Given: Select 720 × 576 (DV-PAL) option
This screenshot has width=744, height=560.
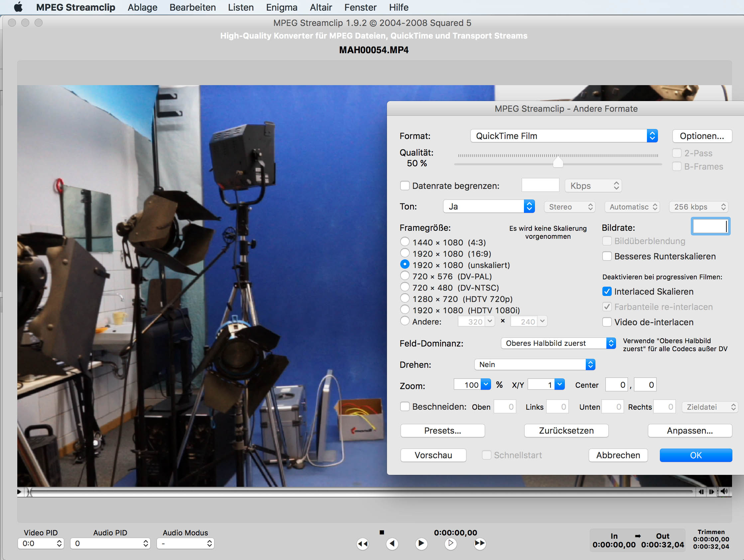Looking at the screenshot, I should point(405,276).
